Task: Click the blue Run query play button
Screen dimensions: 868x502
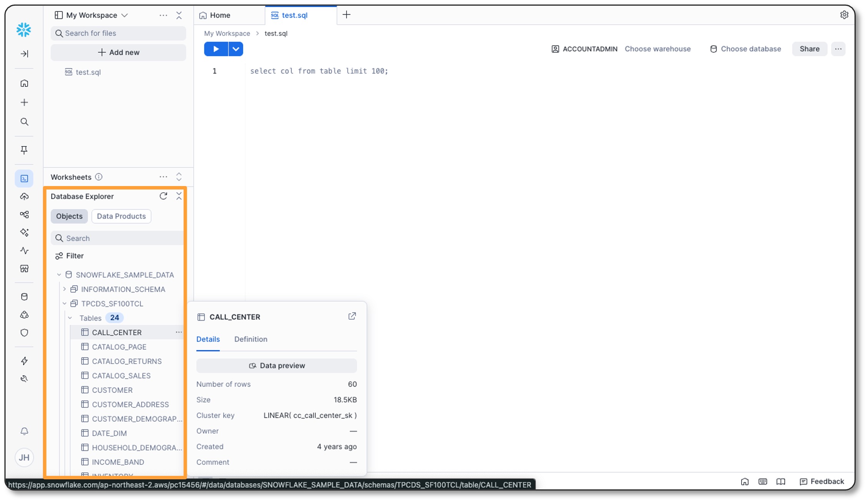Action: [x=216, y=49]
